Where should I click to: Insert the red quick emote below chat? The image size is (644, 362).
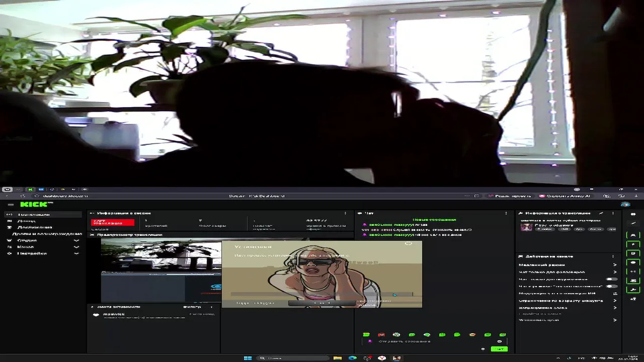[x=381, y=334]
